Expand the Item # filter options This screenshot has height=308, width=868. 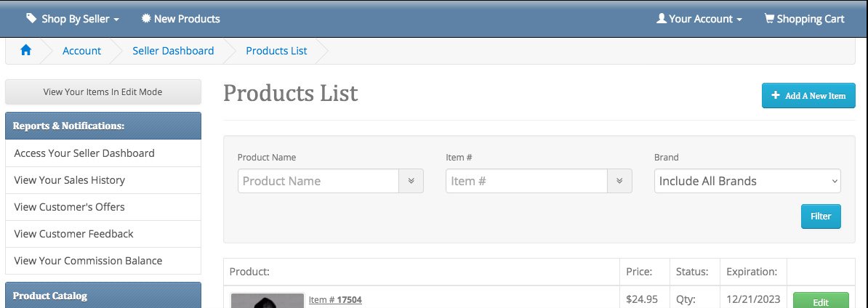(x=619, y=181)
